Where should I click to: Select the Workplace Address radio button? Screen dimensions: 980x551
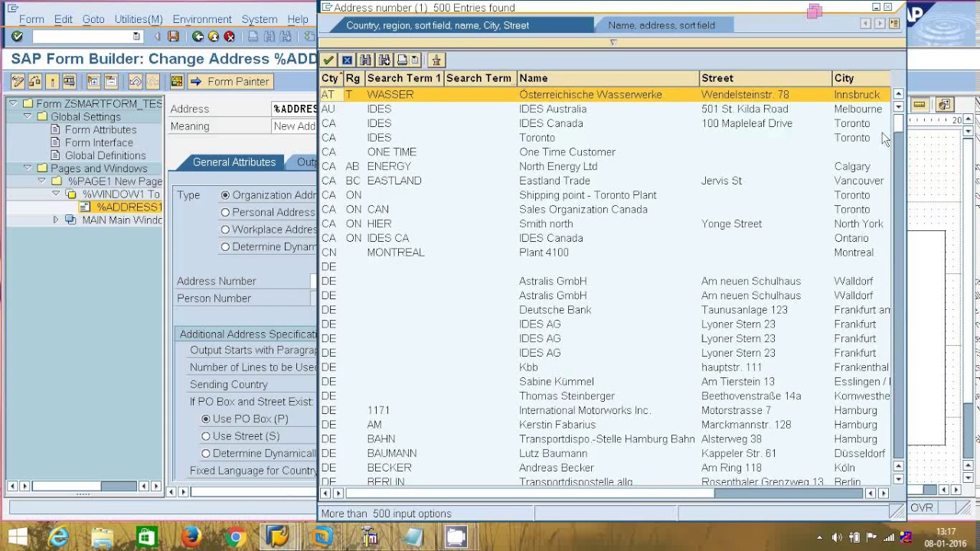[x=225, y=230]
